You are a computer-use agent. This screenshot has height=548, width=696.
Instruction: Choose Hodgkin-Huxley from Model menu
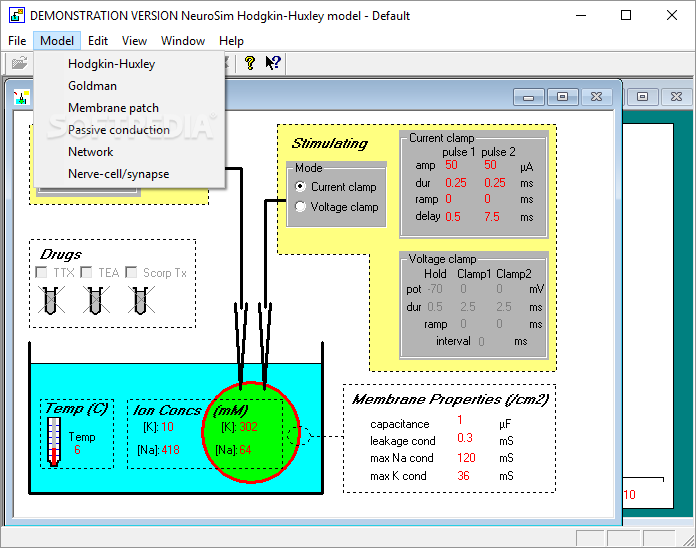[x=129, y=64]
